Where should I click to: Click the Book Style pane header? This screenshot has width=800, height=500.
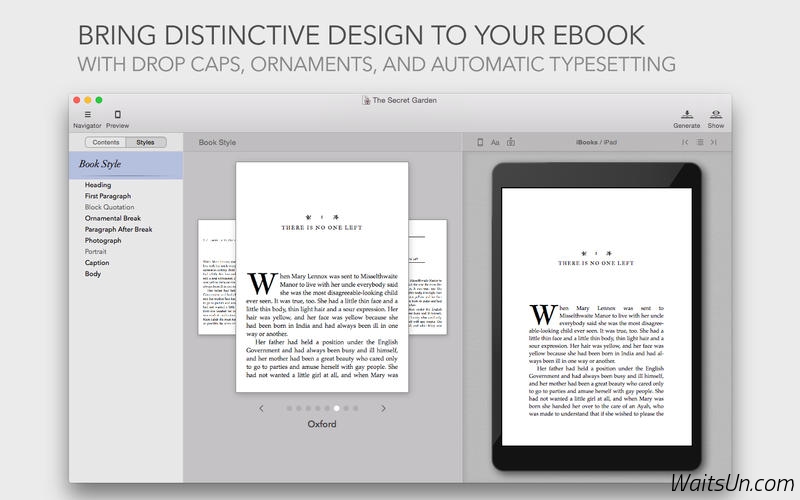pos(217,142)
